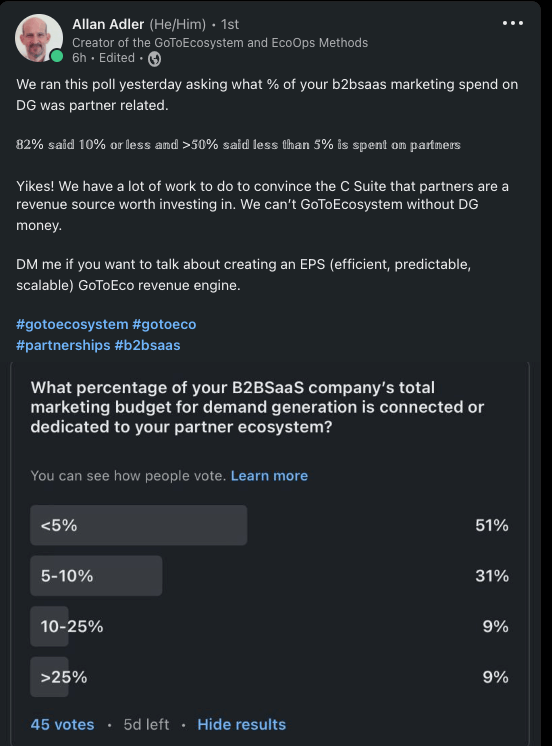Open the #b2bsaas hashtag
This screenshot has width=552, height=746.
(x=148, y=345)
